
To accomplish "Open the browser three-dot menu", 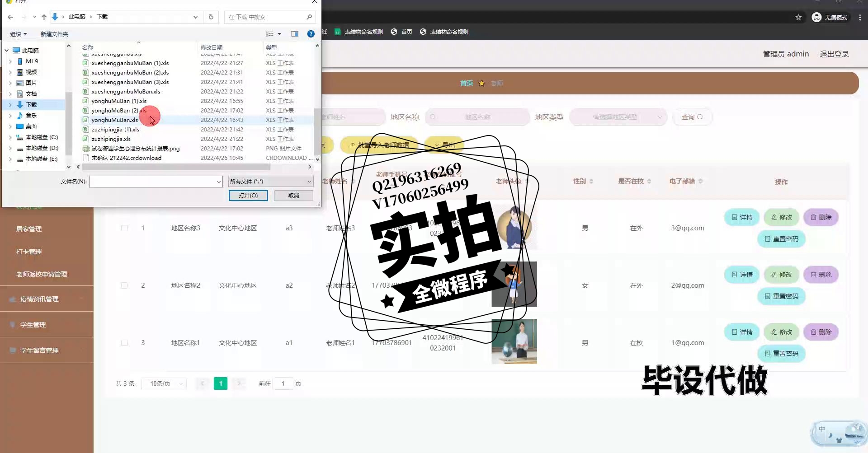I will click(860, 17).
